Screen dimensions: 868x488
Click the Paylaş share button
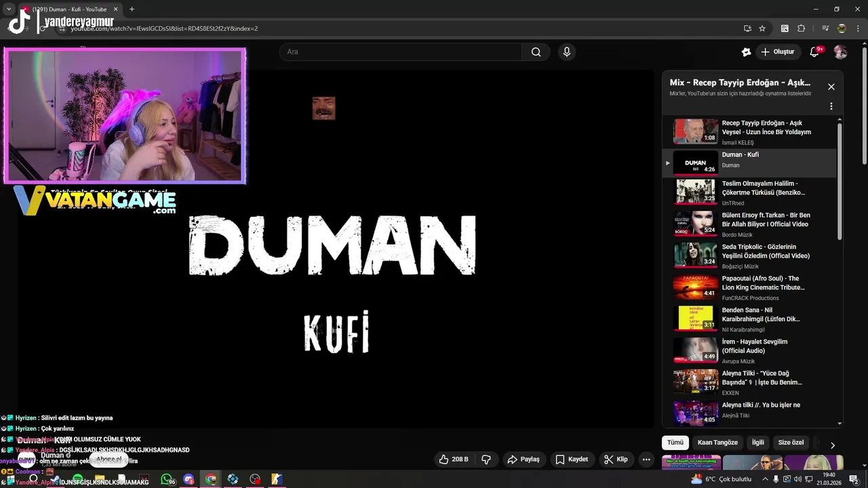(x=524, y=460)
